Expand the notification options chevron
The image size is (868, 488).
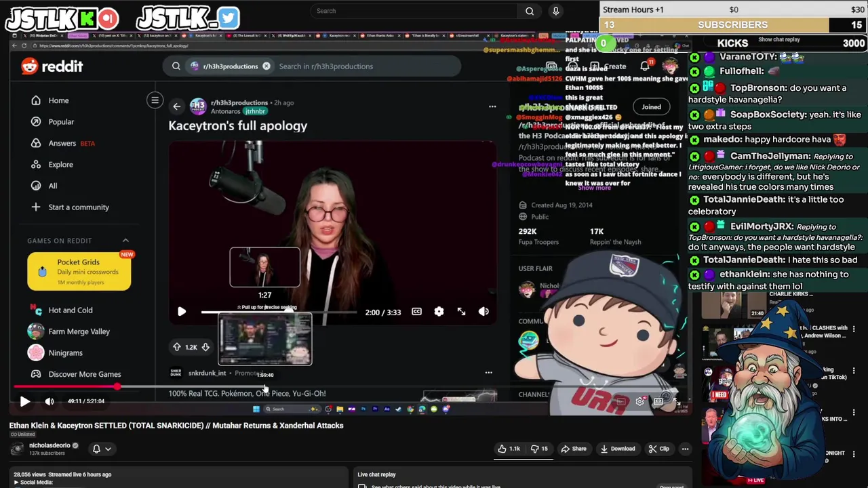tap(108, 449)
